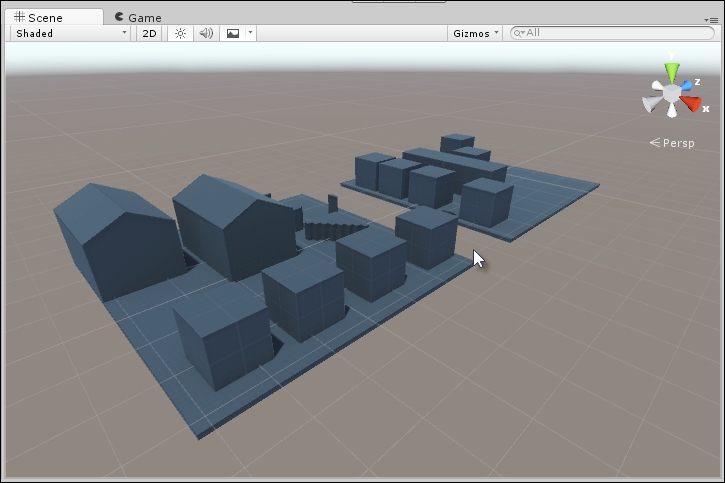
Task: Expand the Gizmos dropdown menu
Action: pyautogui.click(x=475, y=33)
